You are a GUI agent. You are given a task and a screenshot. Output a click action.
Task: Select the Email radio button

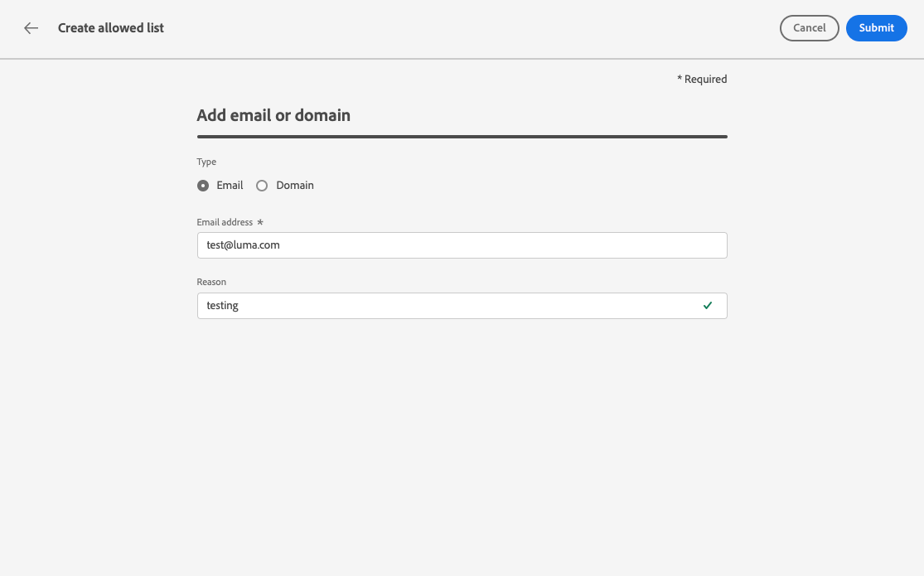[203, 186]
